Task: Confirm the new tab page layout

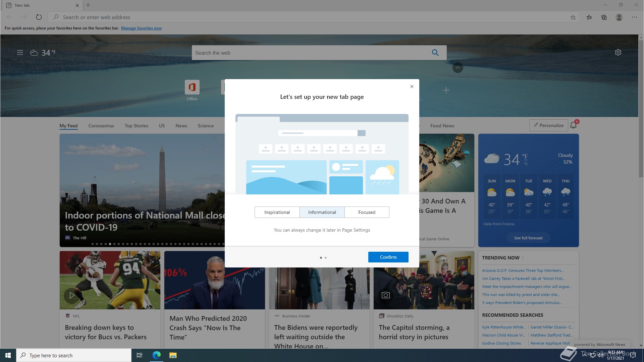Action: pyautogui.click(x=388, y=257)
